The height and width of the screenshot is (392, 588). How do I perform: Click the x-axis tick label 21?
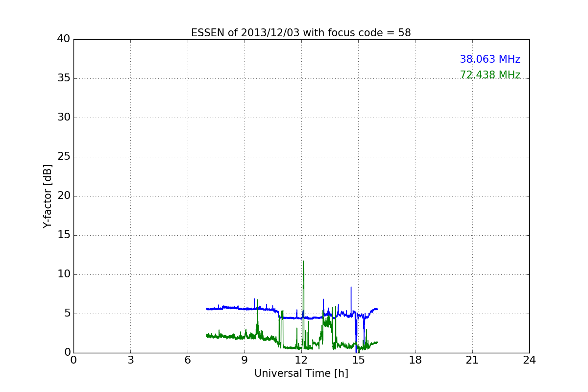pyautogui.click(x=472, y=360)
